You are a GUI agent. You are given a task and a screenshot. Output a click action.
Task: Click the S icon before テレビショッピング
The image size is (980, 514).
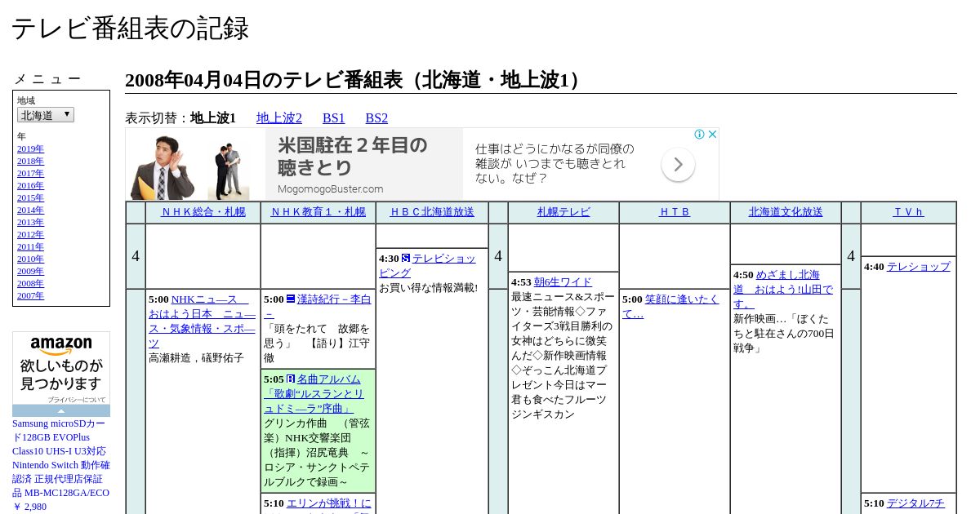(x=406, y=259)
